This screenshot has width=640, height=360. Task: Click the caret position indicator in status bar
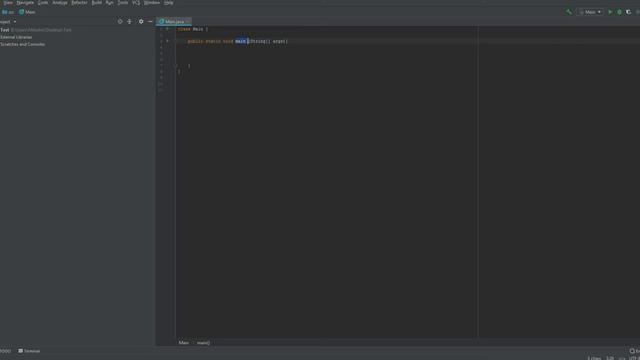tap(610, 358)
